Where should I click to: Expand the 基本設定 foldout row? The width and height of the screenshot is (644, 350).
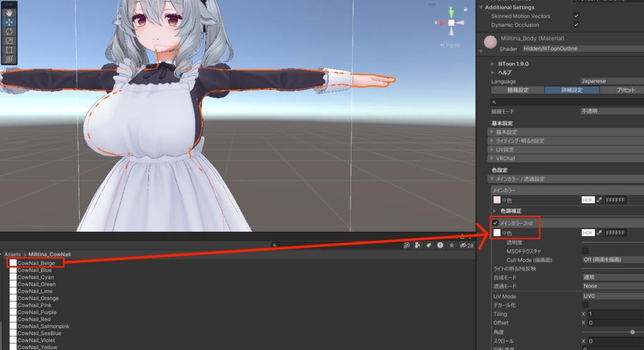click(x=566, y=132)
